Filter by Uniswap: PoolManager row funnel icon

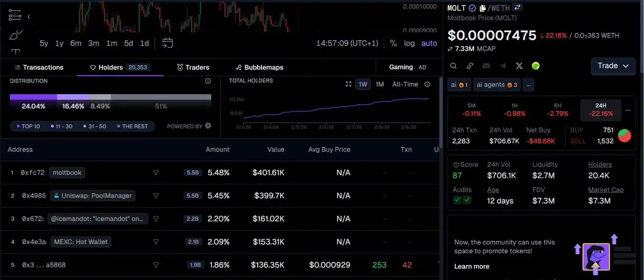coord(156,196)
